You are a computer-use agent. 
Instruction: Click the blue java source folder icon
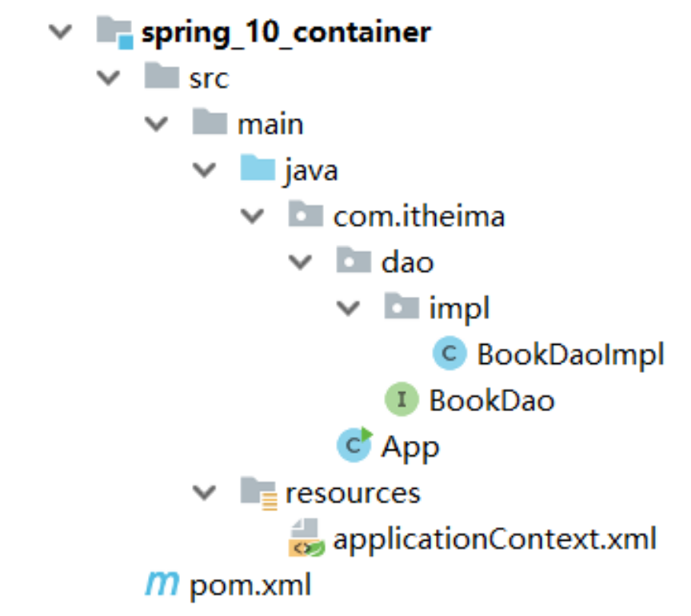tap(258, 167)
